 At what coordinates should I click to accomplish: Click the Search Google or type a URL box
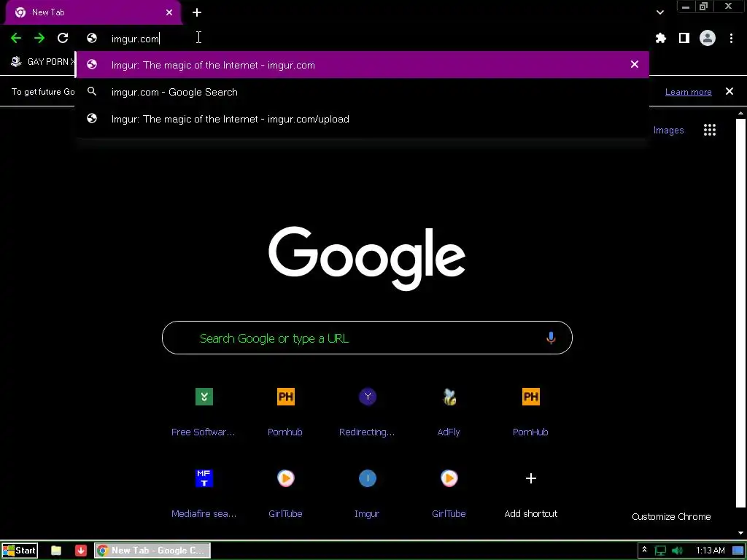[x=367, y=338]
